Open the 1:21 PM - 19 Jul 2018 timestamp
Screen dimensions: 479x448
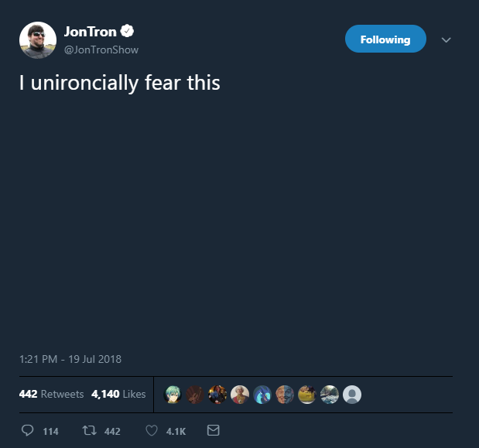tap(70, 359)
